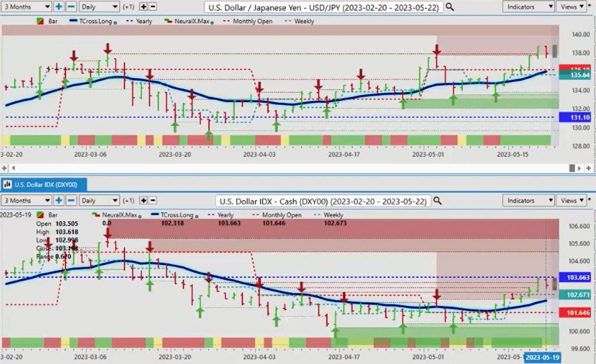This screenshot has width=596, height=364.
Task: Click the U.S. Dollar IDX - Cash title field
Action: (x=323, y=201)
